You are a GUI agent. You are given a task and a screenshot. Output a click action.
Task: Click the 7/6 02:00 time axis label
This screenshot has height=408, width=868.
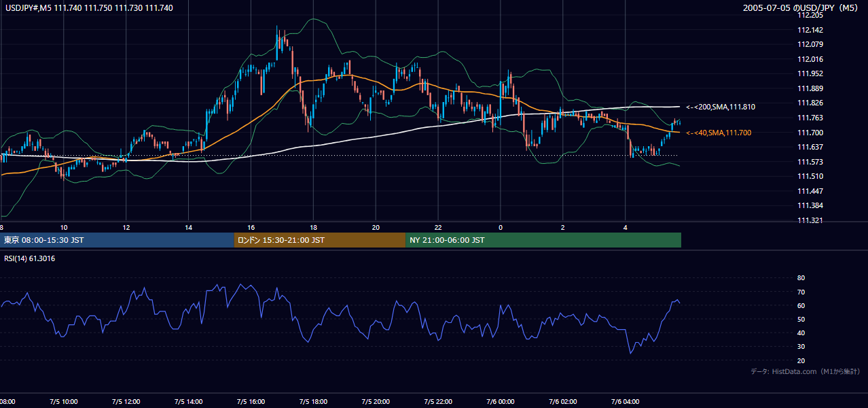[x=563, y=401]
